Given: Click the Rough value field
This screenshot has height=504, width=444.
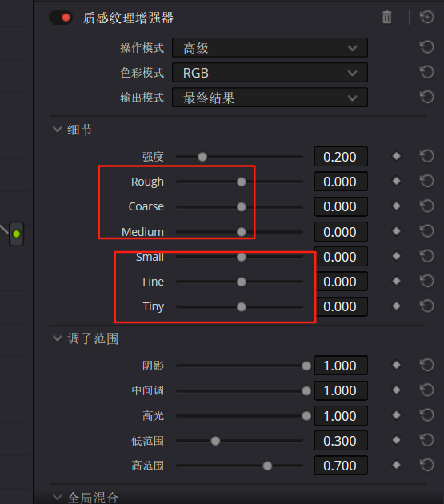Looking at the screenshot, I should coord(341,182).
